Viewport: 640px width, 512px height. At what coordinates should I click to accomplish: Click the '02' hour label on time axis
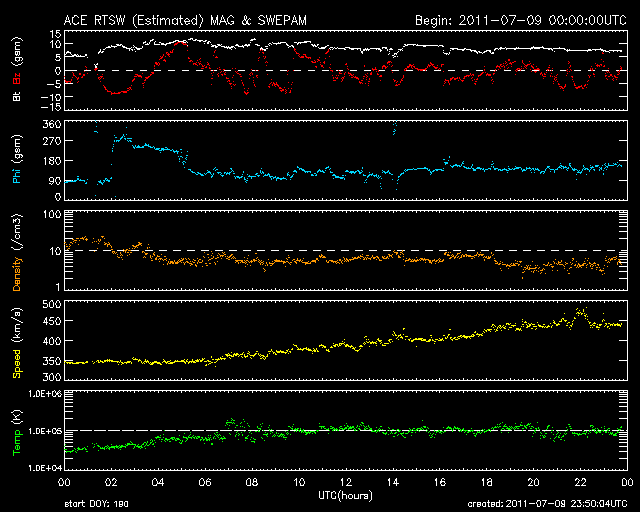click(x=111, y=483)
